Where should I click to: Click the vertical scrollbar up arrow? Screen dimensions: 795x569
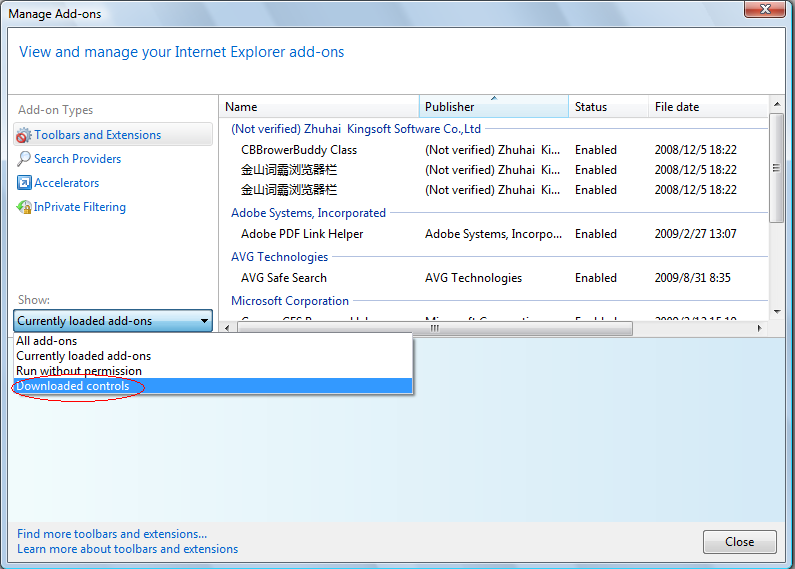coord(777,104)
